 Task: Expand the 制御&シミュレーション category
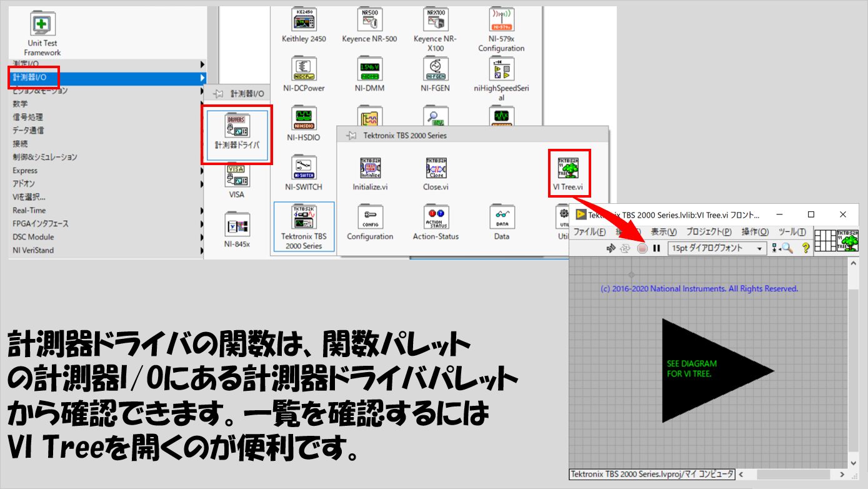(x=107, y=157)
